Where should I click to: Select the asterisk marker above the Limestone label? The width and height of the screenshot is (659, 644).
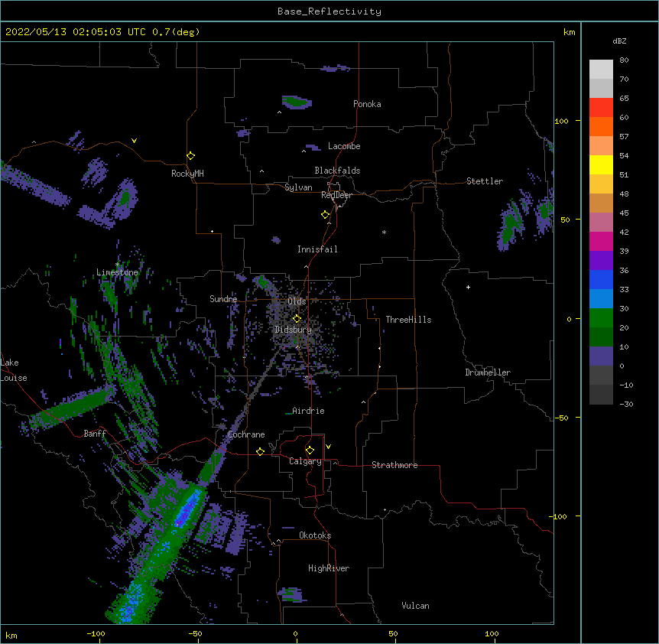(x=117, y=265)
